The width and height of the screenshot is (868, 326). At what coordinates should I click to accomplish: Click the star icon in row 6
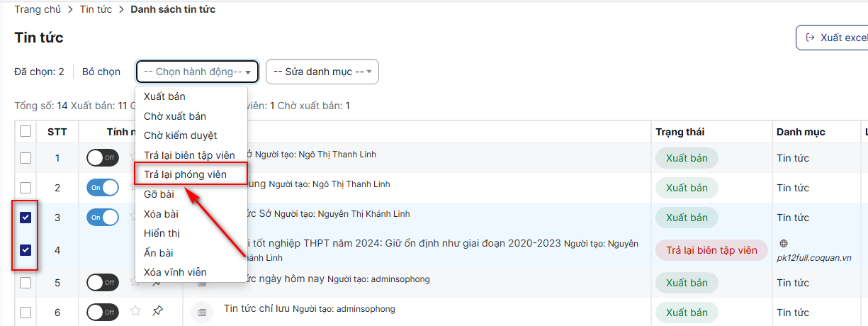[x=135, y=310]
